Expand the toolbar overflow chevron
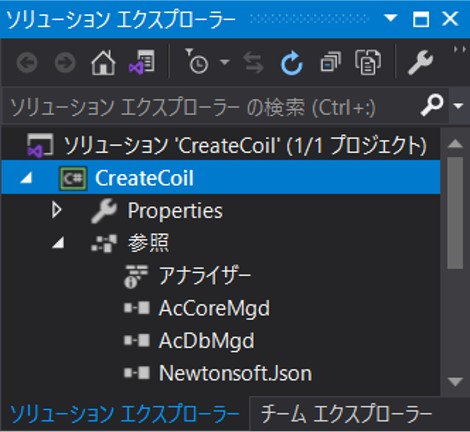470x432 pixels. point(460,49)
